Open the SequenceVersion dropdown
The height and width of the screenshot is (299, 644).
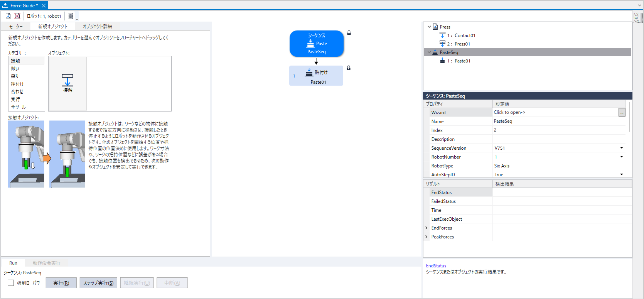pyautogui.click(x=621, y=148)
